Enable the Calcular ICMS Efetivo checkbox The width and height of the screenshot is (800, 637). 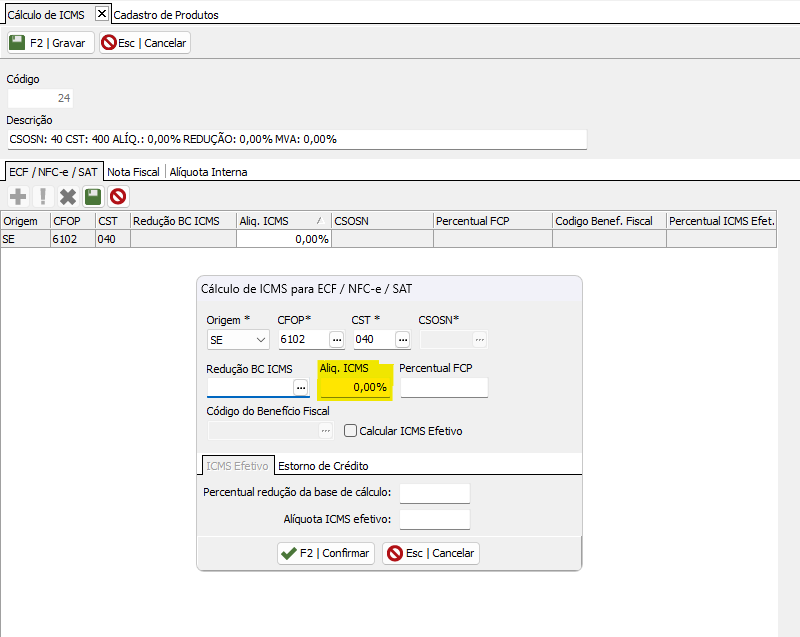(x=351, y=431)
